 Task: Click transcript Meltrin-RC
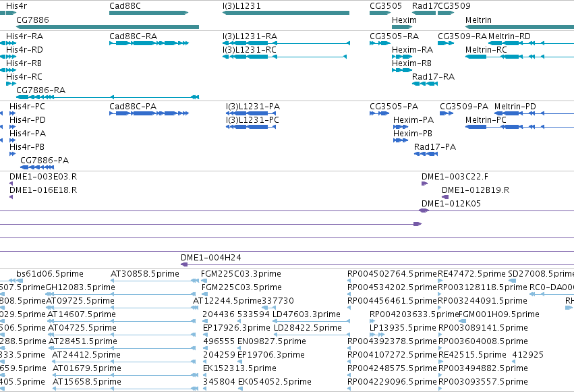tap(486, 50)
